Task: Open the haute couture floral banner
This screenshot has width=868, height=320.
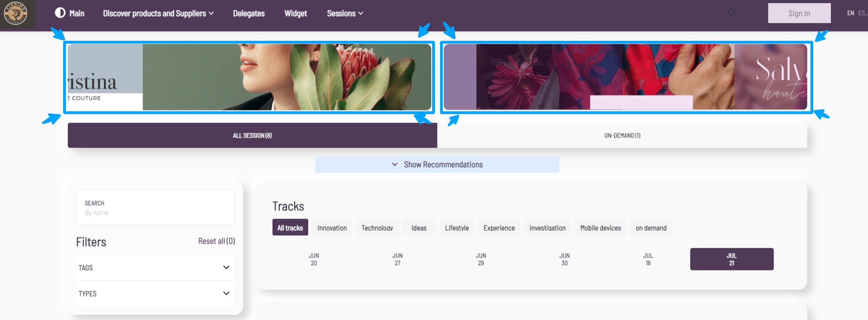Action: click(x=625, y=77)
